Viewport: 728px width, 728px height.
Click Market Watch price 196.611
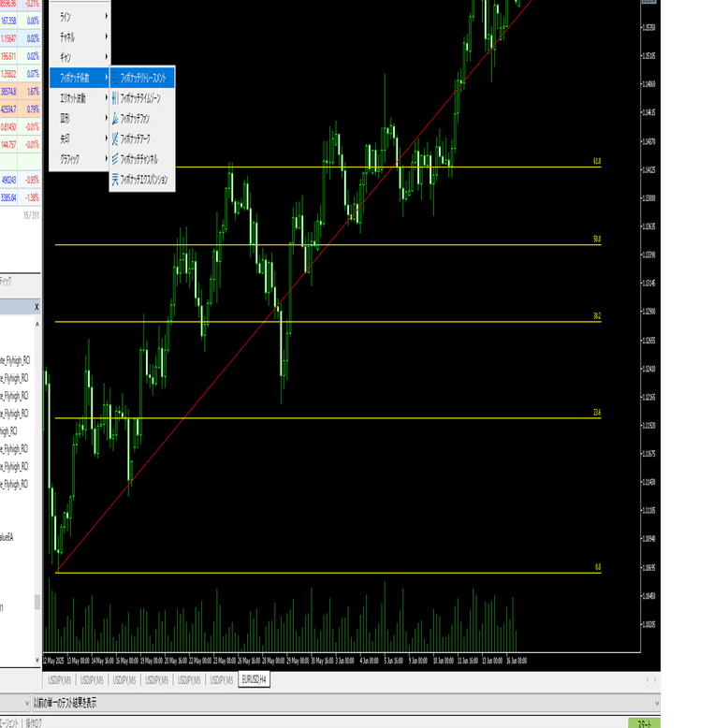tap(8, 56)
